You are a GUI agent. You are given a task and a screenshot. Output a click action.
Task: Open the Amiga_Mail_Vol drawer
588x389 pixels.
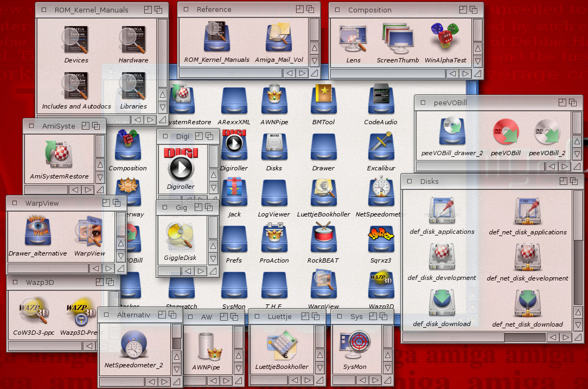click(x=279, y=39)
